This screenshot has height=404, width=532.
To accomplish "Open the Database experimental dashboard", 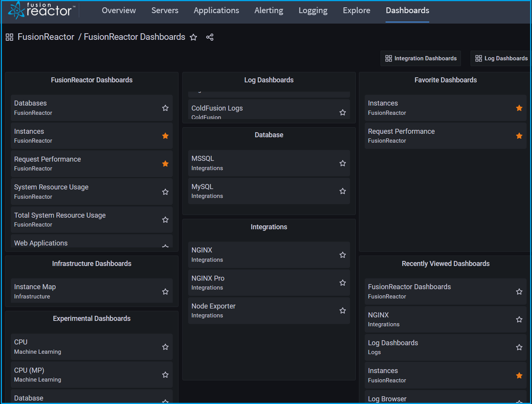I will pyautogui.click(x=92, y=397).
